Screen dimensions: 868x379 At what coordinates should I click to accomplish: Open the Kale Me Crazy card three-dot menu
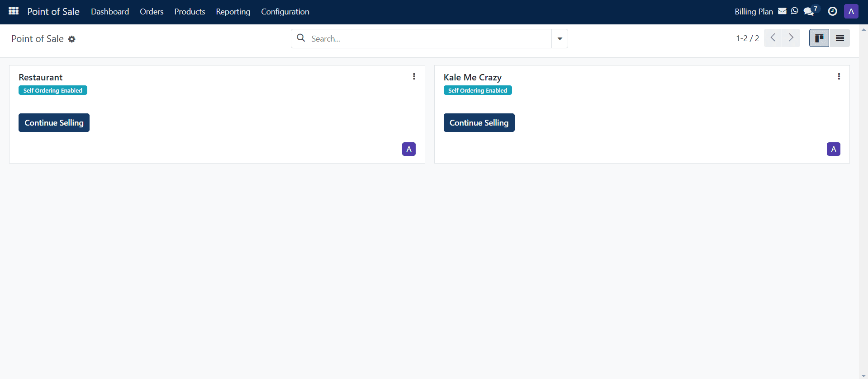coord(839,76)
